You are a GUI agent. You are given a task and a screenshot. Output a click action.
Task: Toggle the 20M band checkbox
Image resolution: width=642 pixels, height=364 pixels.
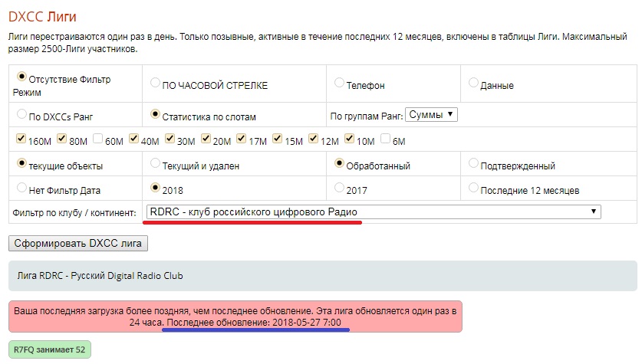[205, 139]
